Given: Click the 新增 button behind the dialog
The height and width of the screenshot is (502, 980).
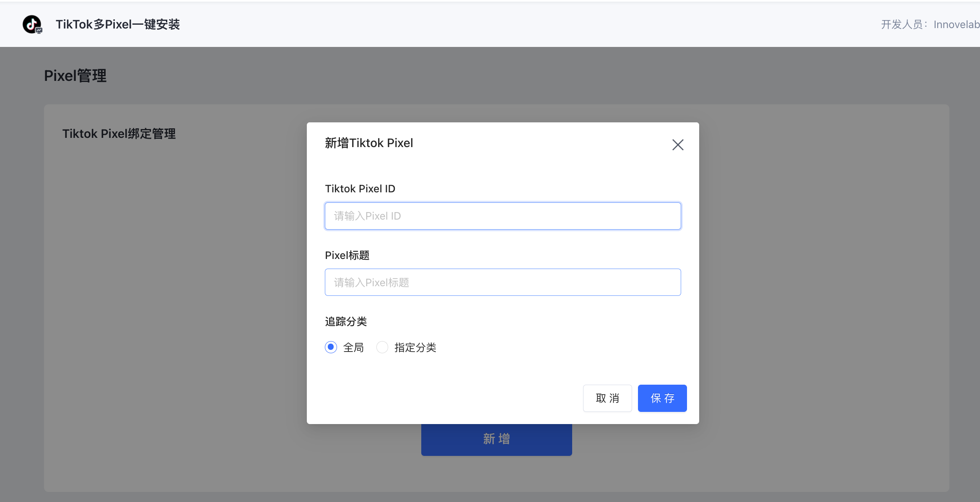Looking at the screenshot, I should coord(496,440).
